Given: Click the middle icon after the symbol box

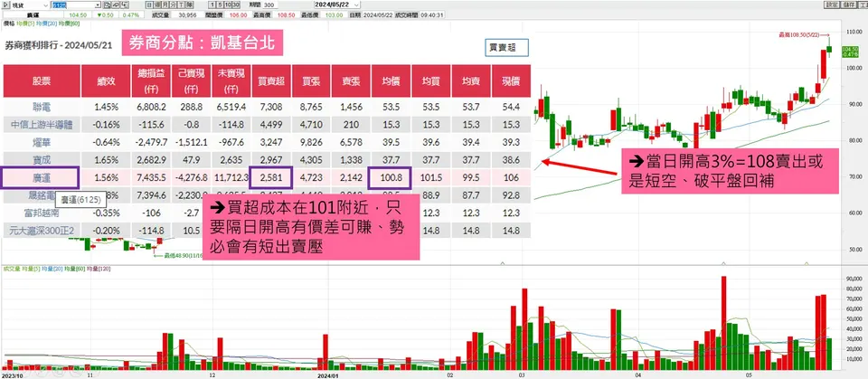Looking at the screenshot, I should click(x=117, y=5).
